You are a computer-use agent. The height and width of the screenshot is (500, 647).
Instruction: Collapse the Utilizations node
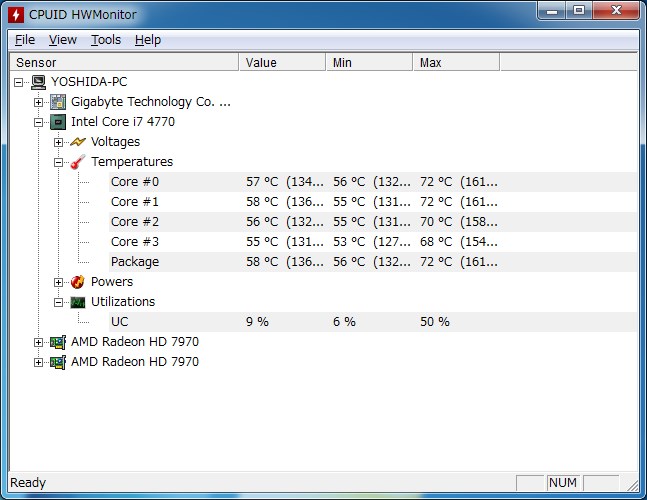[x=58, y=302]
